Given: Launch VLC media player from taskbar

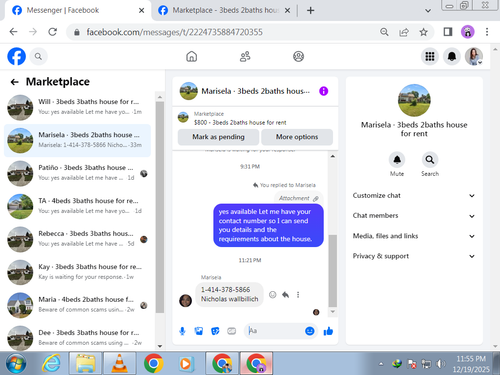Looking at the screenshot, I should [x=119, y=363].
